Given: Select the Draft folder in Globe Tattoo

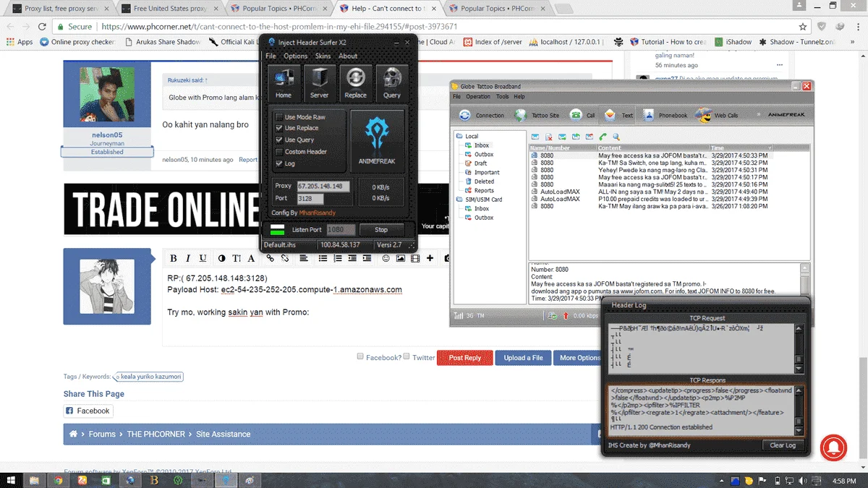Looking at the screenshot, I should pyautogui.click(x=481, y=163).
